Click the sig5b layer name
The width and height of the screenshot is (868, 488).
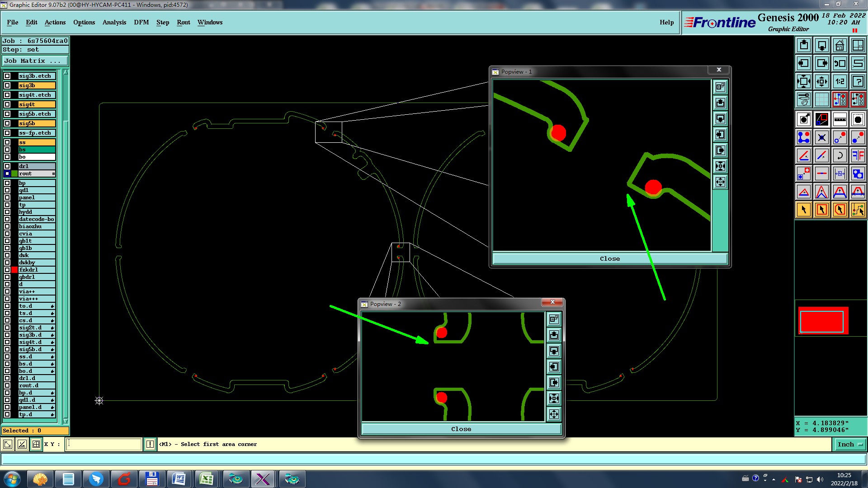pyautogui.click(x=37, y=123)
